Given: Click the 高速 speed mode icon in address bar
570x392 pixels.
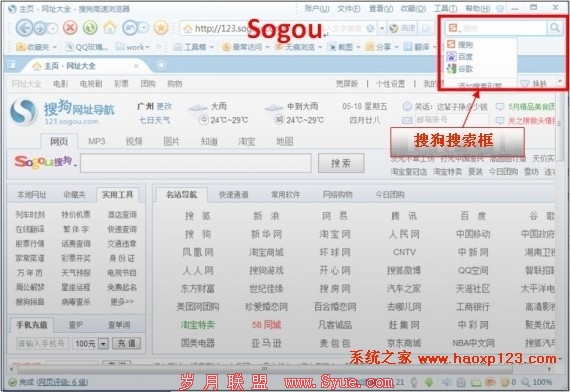Looking at the screenshot, I should [x=402, y=28].
